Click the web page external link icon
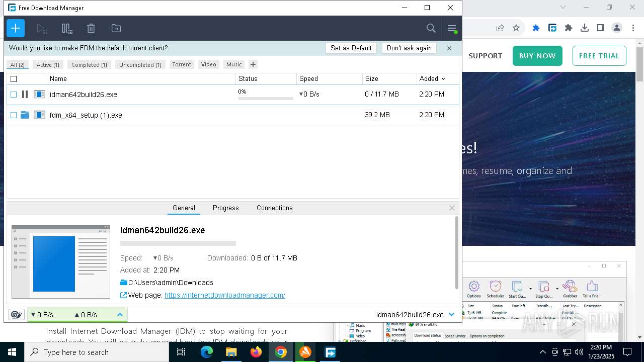 tap(124, 295)
